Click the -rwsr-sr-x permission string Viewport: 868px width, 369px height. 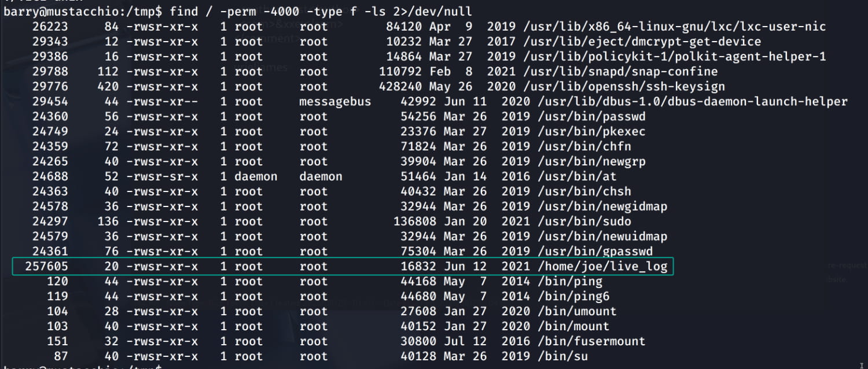click(161, 176)
